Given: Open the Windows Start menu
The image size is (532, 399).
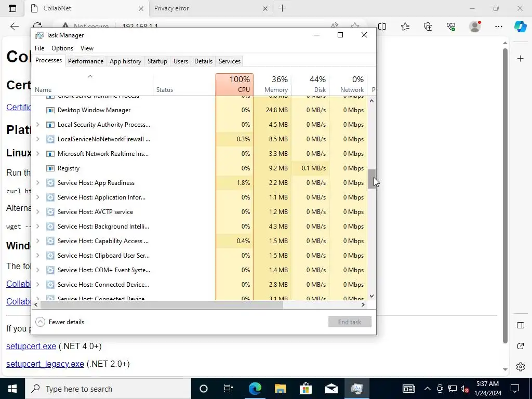Looking at the screenshot, I should (12, 389).
